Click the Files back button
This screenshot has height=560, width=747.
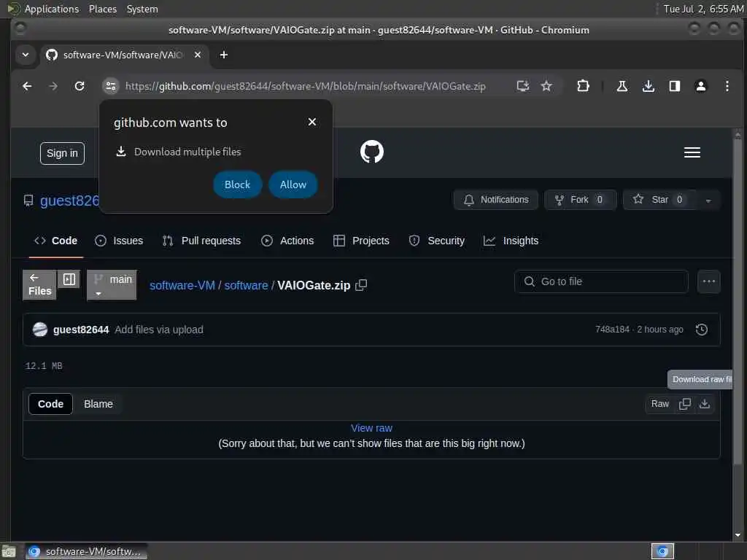click(39, 285)
